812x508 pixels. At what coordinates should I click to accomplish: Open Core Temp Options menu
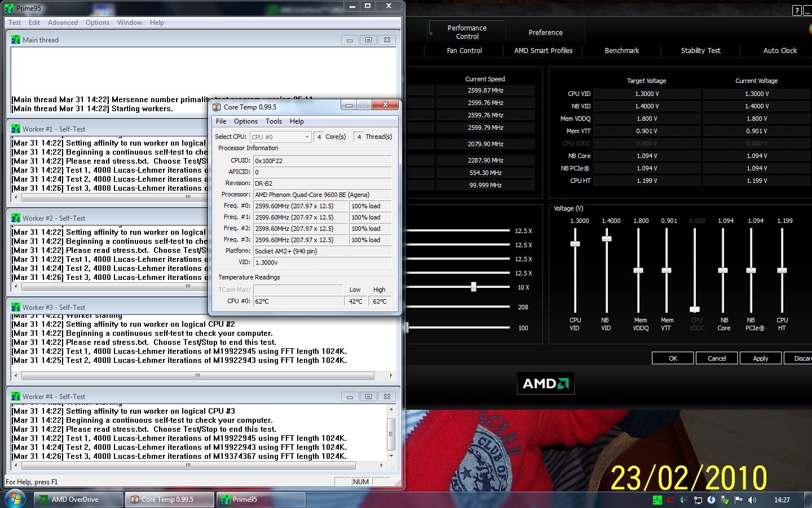pyautogui.click(x=246, y=121)
